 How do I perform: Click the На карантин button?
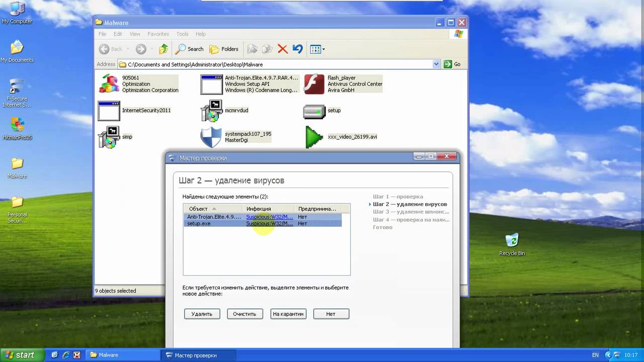coord(288,314)
